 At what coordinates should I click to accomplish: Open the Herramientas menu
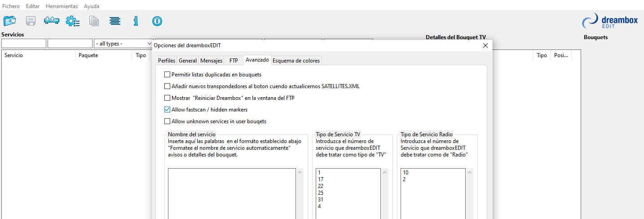pyautogui.click(x=62, y=6)
